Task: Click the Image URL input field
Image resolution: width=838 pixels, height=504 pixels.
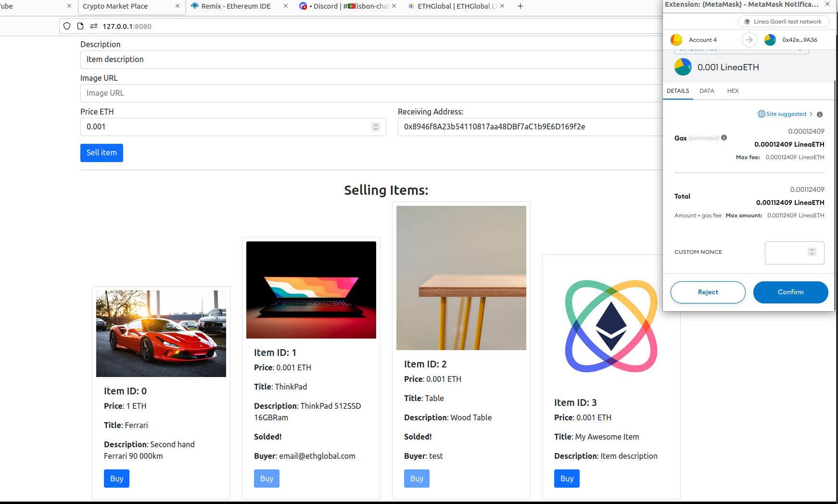Action: tap(371, 93)
